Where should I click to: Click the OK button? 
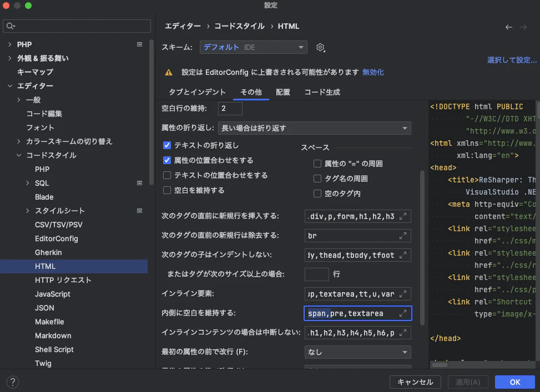[515, 382]
